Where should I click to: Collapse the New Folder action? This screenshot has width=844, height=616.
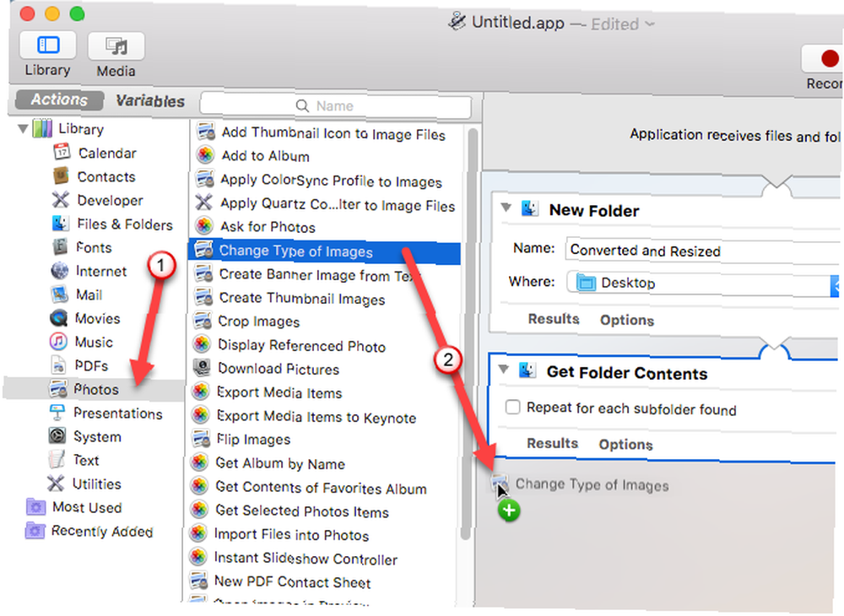(506, 207)
